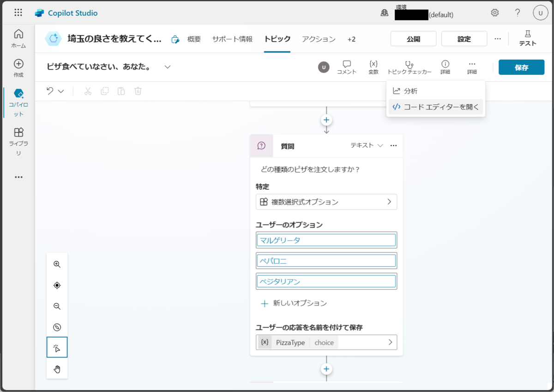This screenshot has height=392, width=554.
Task: Add node below the 質問 node
Action: (x=326, y=369)
